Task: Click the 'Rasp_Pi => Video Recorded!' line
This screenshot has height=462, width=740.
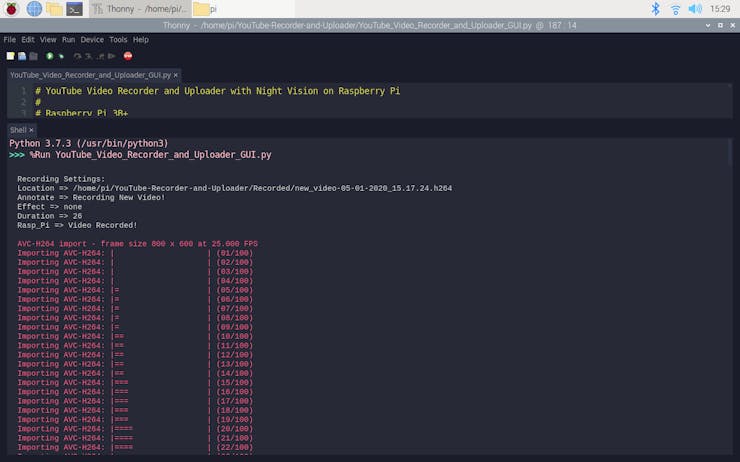Action: click(77, 226)
